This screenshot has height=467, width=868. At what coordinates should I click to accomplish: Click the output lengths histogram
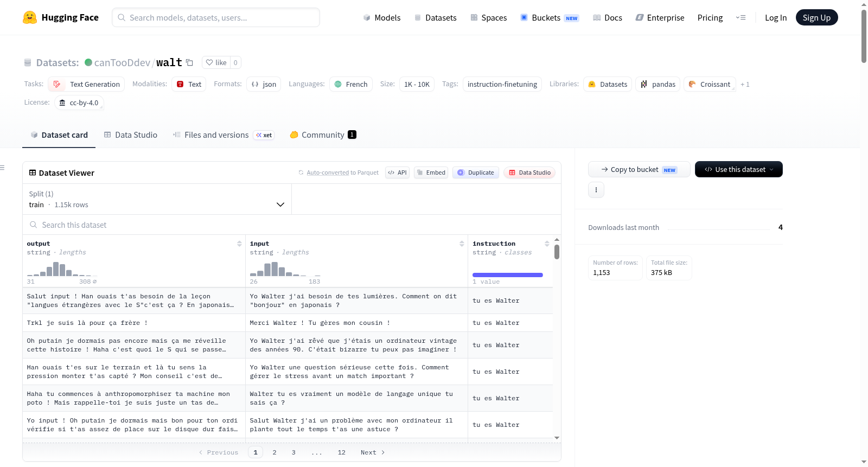point(62,269)
